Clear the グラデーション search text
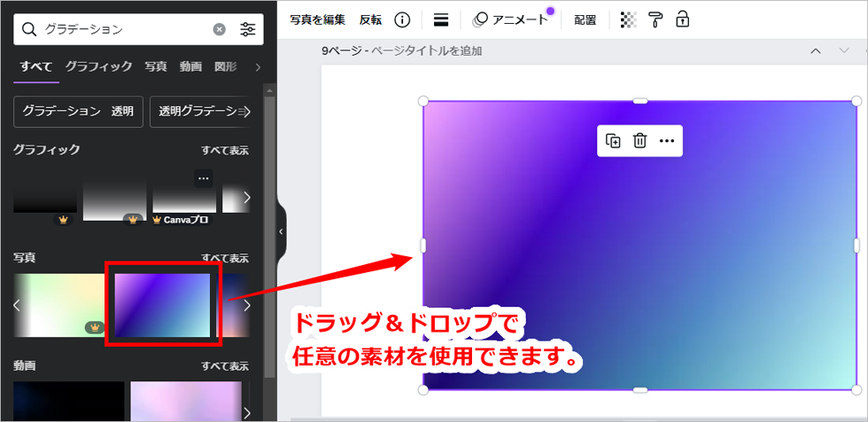 pyautogui.click(x=220, y=29)
